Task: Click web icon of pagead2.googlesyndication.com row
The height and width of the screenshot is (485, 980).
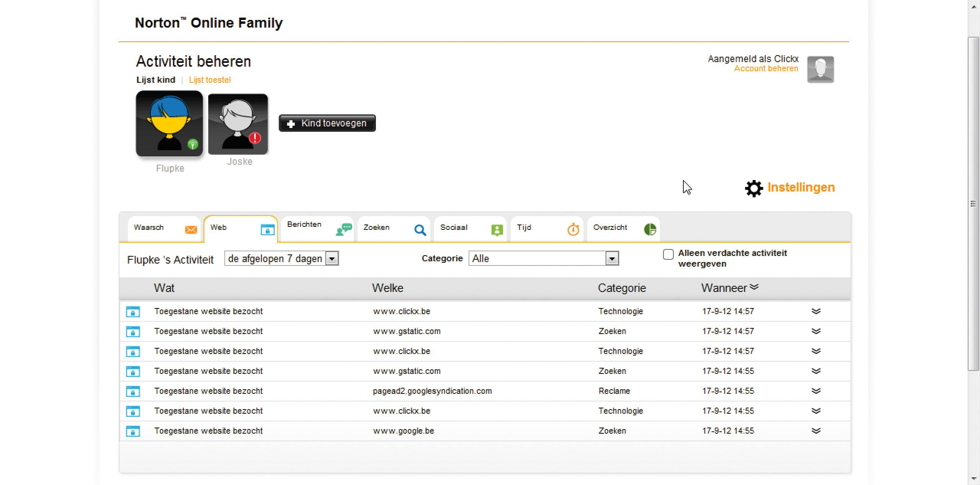Action: pos(133,391)
